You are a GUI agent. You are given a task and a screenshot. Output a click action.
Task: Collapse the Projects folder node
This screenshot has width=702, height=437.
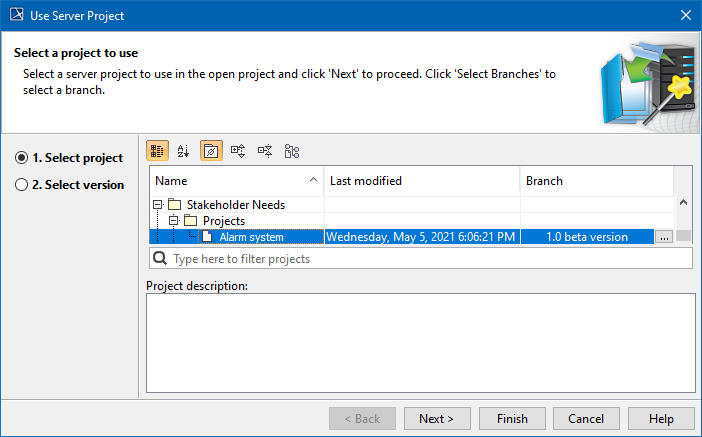(174, 221)
